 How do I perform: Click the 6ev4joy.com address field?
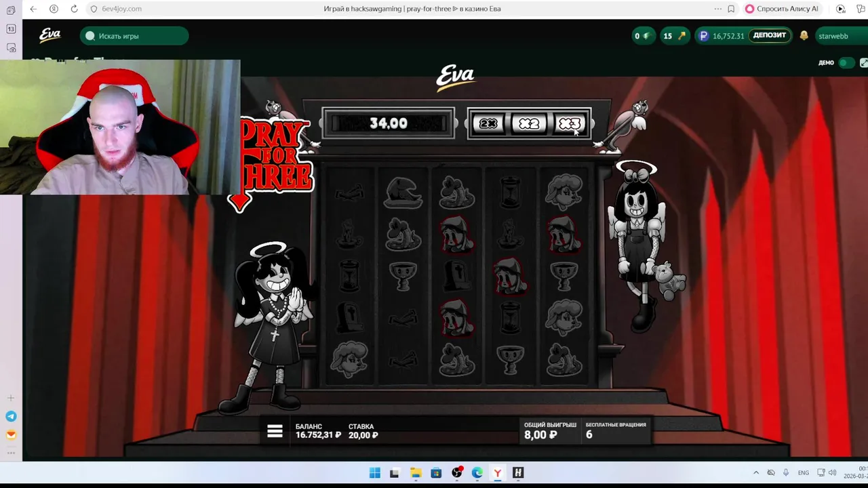pos(121,9)
